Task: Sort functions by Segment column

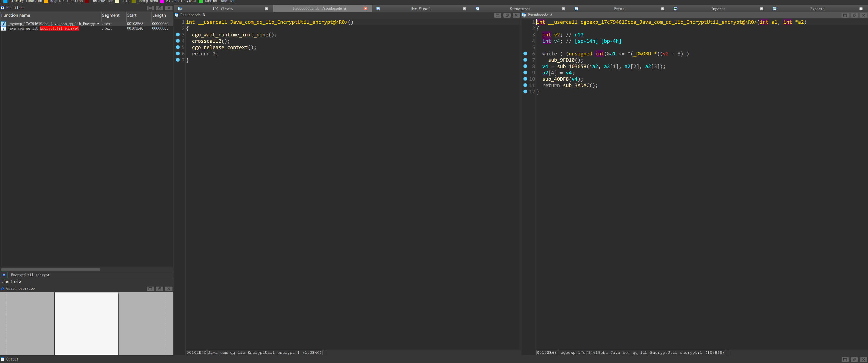Action: tap(111, 15)
